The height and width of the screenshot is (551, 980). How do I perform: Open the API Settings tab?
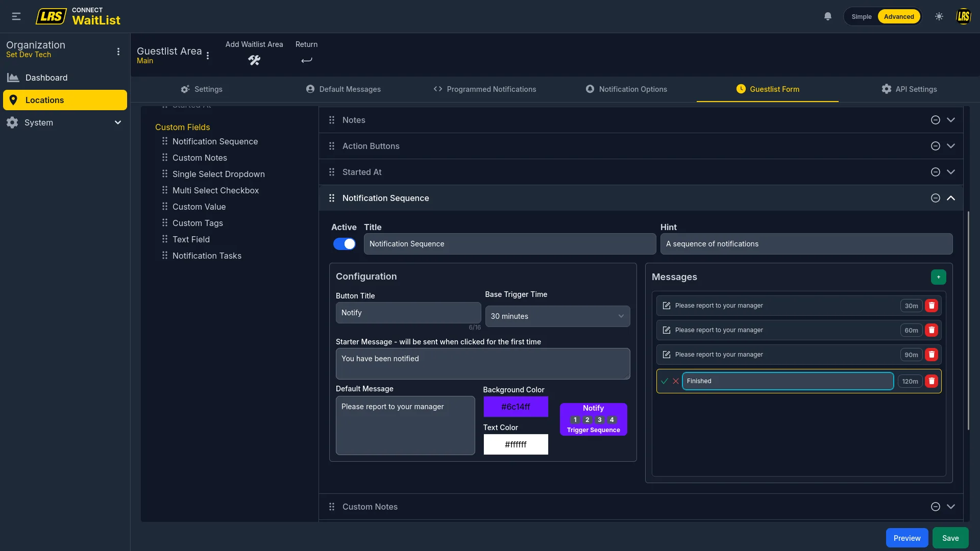click(x=909, y=89)
